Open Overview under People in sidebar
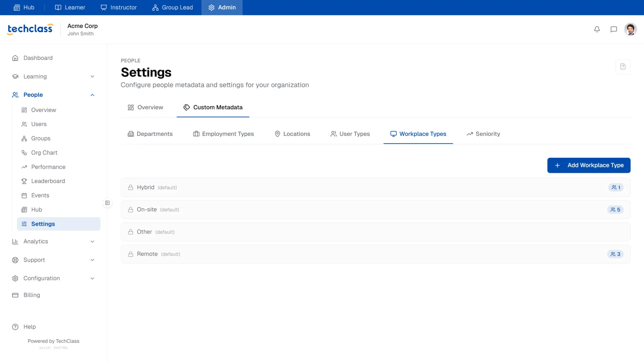 coord(58,110)
